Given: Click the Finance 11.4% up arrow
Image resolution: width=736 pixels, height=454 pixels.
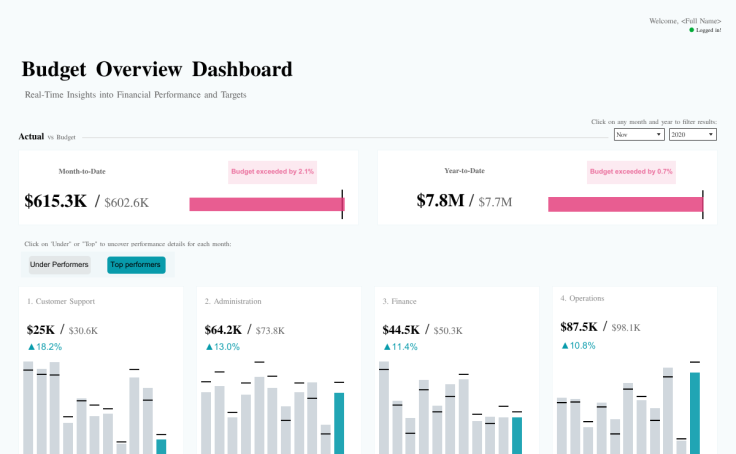Looking at the screenshot, I should [387, 347].
